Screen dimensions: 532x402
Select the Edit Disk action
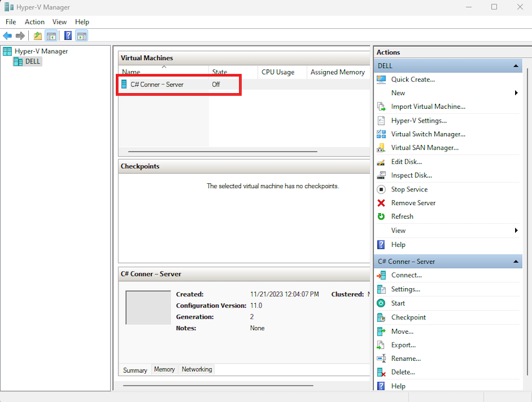tap(404, 161)
